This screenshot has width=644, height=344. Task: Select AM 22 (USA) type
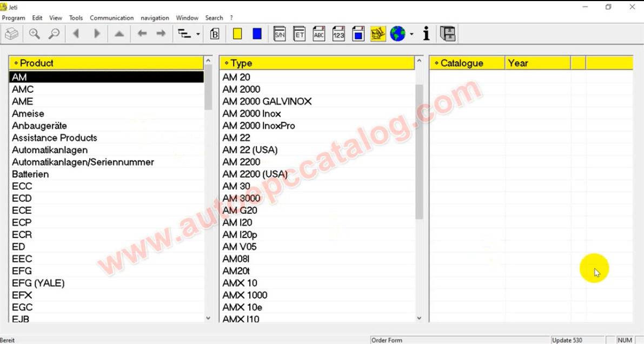pos(317,150)
